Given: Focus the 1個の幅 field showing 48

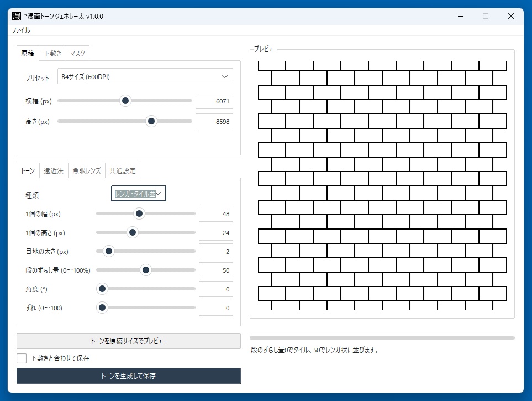Looking at the screenshot, I should click(x=216, y=213).
